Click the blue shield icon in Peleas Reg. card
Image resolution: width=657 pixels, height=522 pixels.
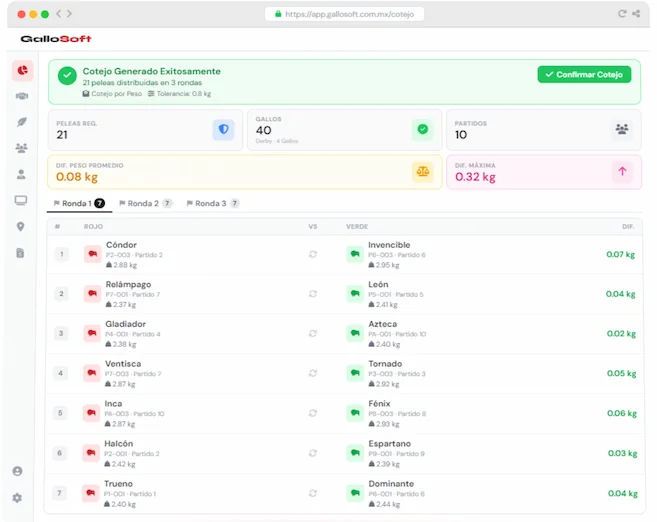[x=223, y=129]
